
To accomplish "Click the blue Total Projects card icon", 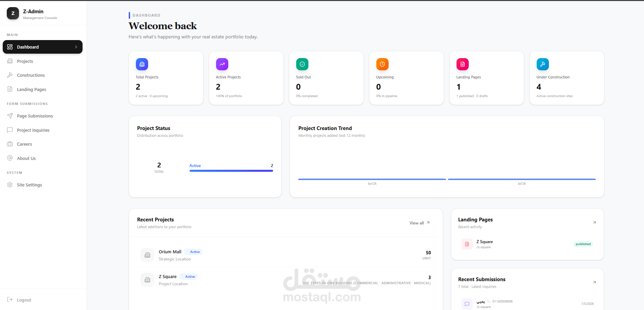I will coord(142,64).
